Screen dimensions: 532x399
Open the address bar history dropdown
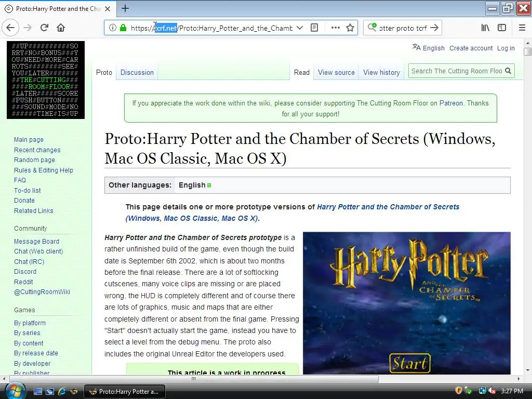300,28
